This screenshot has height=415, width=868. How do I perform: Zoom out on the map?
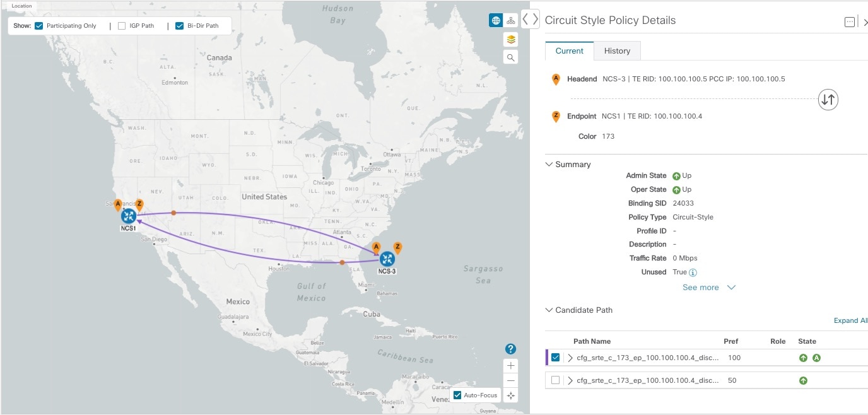(511, 380)
